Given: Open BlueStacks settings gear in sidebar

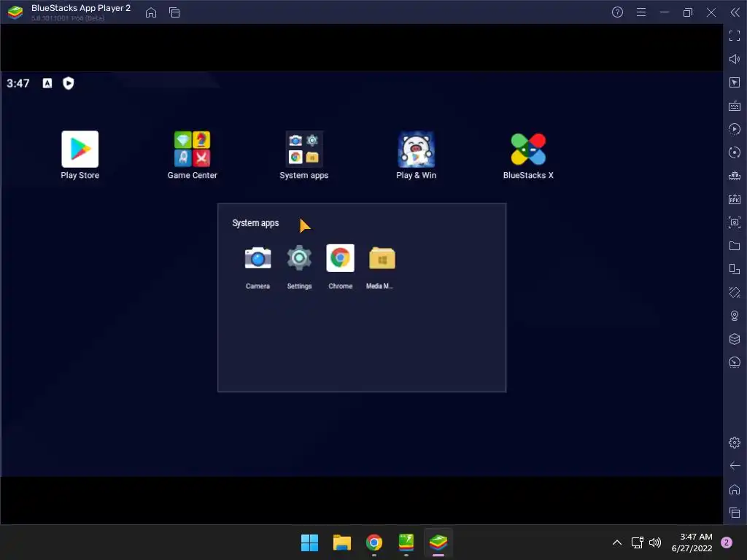Looking at the screenshot, I should (x=735, y=443).
